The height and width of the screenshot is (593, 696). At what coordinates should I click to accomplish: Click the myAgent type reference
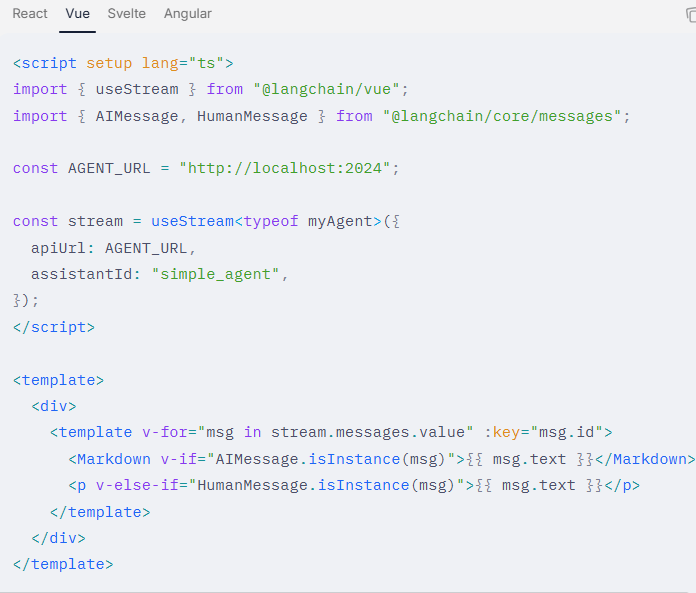pyautogui.click(x=340, y=221)
